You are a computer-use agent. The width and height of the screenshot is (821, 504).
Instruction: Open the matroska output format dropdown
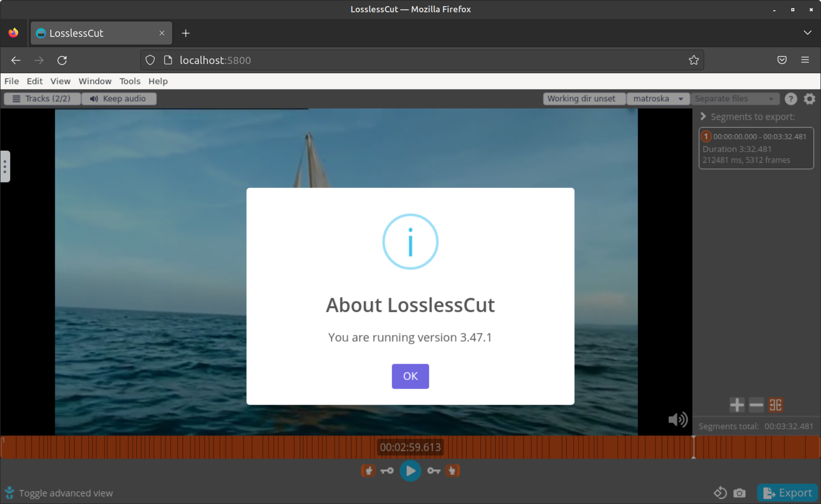pos(658,98)
